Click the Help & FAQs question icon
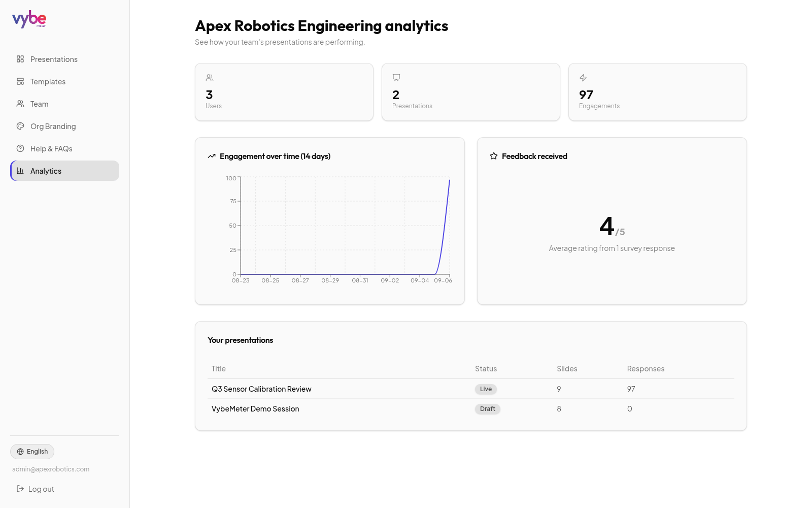The image size is (812, 508). [20, 148]
